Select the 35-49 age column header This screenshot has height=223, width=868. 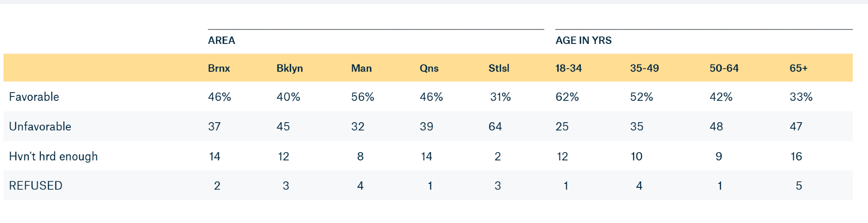(x=644, y=68)
